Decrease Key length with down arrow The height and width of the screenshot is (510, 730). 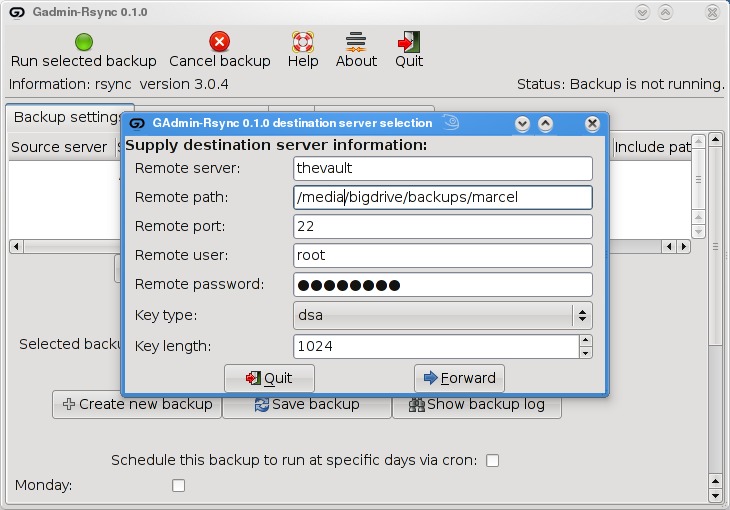pyautogui.click(x=584, y=352)
